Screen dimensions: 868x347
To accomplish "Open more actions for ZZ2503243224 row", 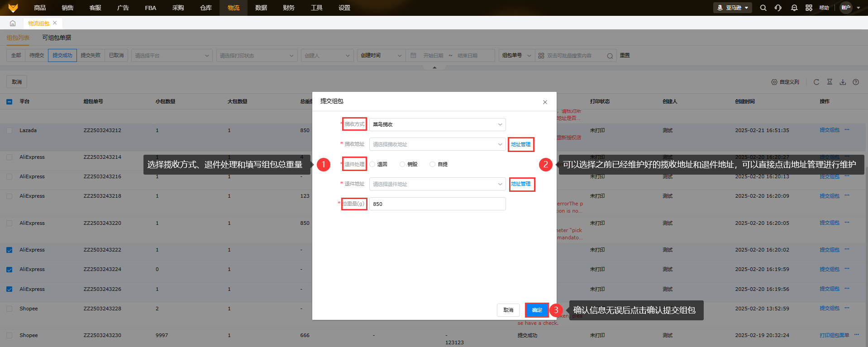I will [847, 269].
